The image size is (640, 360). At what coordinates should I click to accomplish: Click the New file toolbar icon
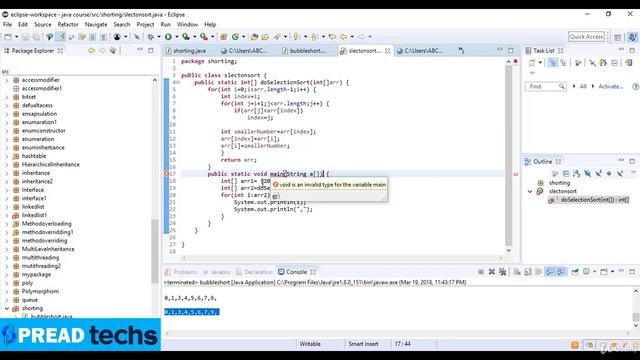coord(8,37)
